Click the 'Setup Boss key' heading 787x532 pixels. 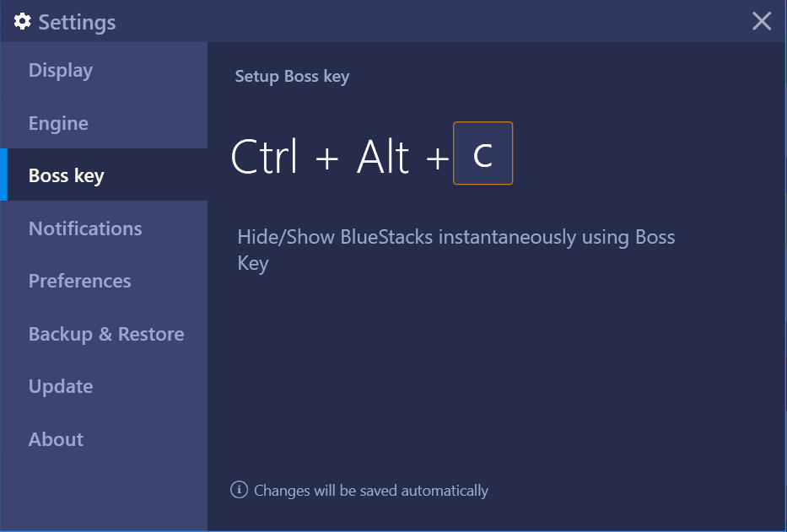point(292,76)
